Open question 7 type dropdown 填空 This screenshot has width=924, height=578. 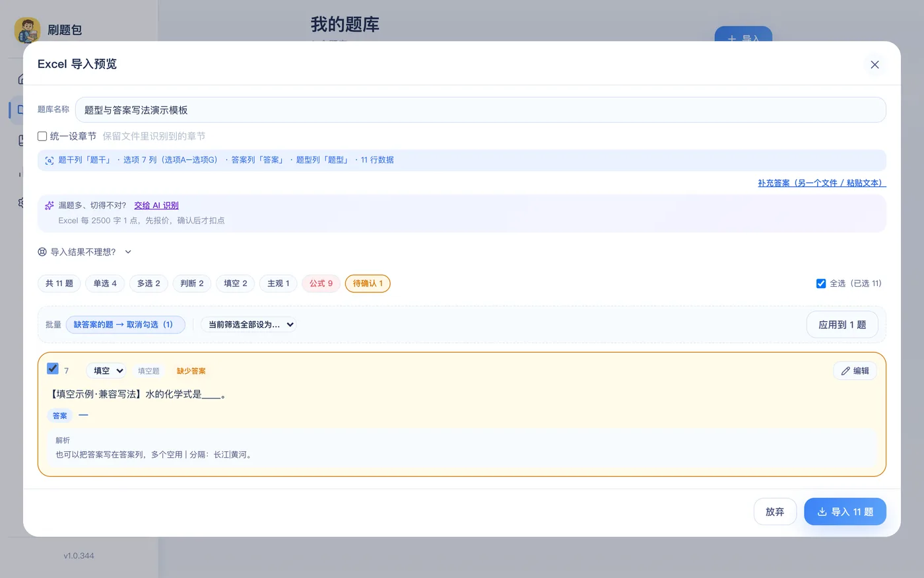coord(106,371)
